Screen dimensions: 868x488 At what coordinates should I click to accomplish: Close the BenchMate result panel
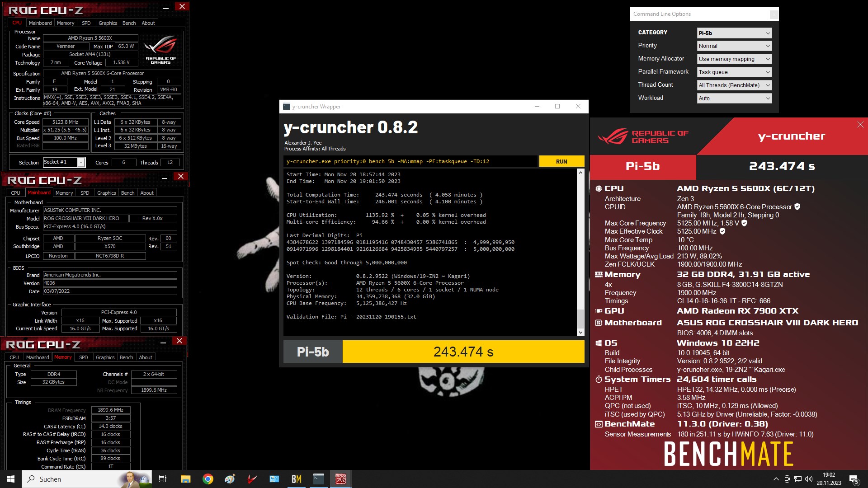pyautogui.click(x=860, y=125)
